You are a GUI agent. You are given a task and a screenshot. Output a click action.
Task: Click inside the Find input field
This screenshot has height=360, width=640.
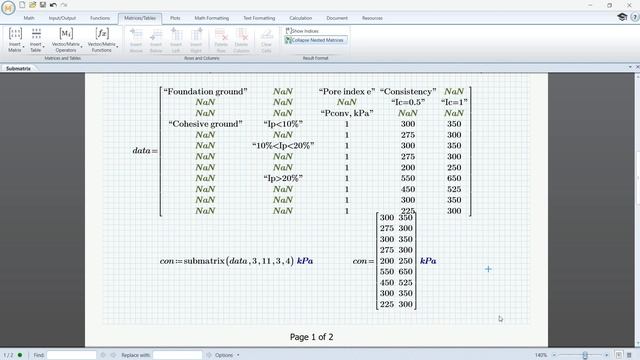coord(71,355)
